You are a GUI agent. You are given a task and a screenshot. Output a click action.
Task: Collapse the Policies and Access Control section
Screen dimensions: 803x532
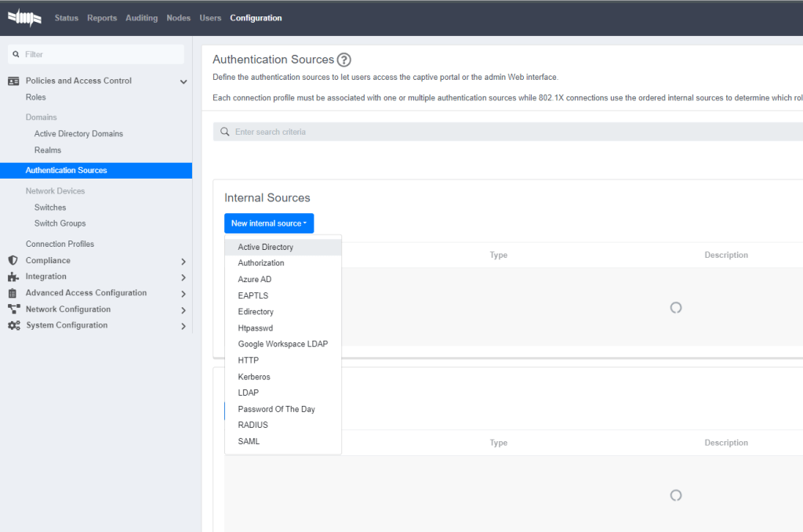[183, 81]
